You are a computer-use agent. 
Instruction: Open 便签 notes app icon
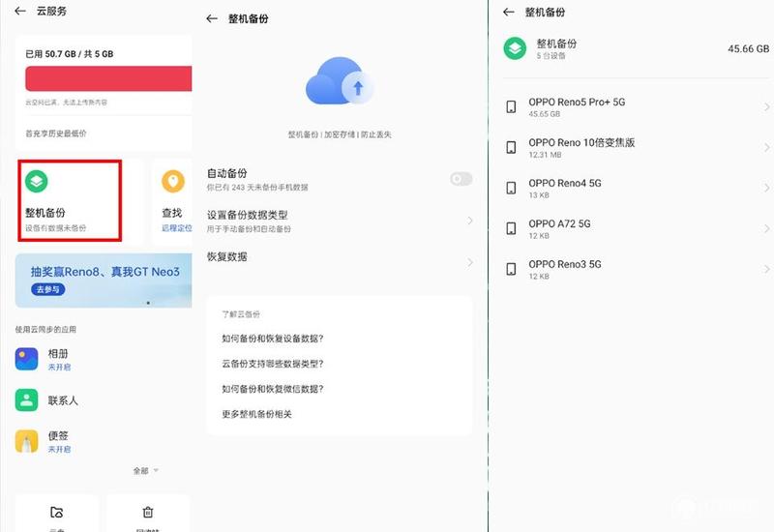click(27, 441)
